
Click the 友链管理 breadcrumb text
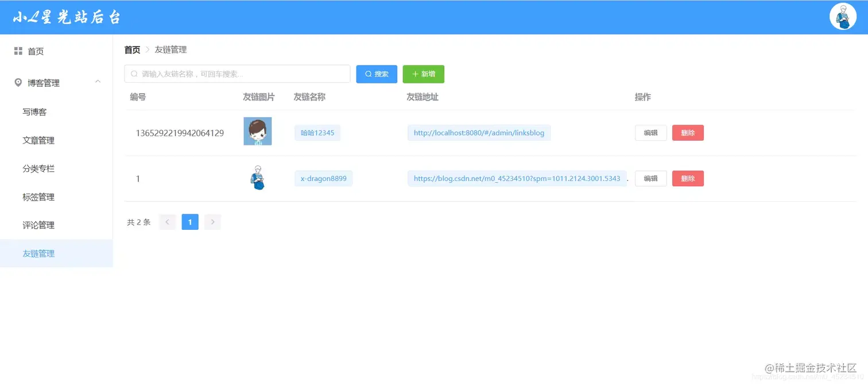tap(170, 50)
